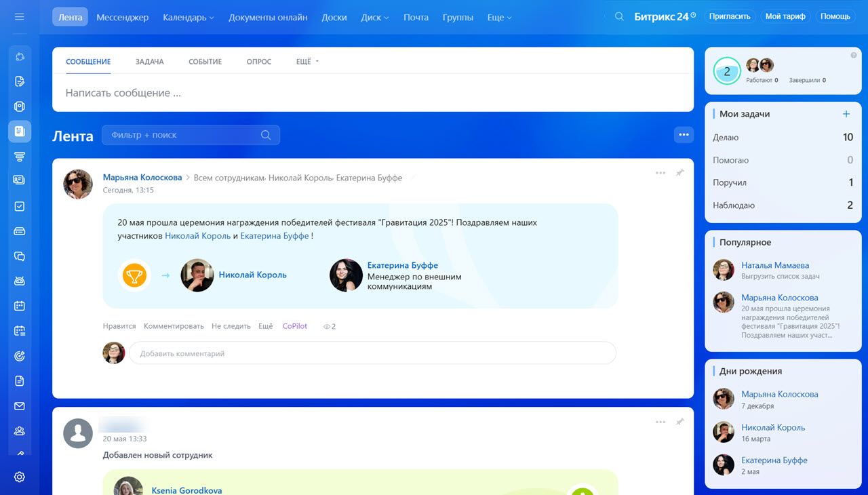Open Группы in top menu

point(458,18)
